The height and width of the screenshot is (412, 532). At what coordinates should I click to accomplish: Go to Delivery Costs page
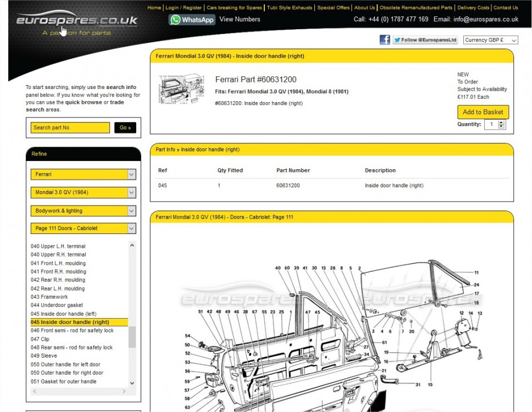coord(473,8)
